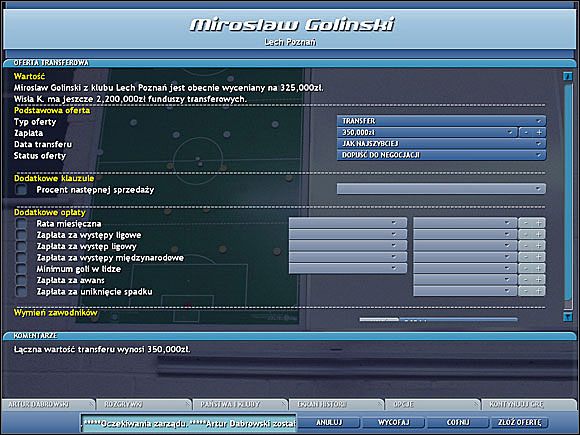Click the Lech Poznań club name
This screenshot has width=580, height=435.
(x=290, y=42)
